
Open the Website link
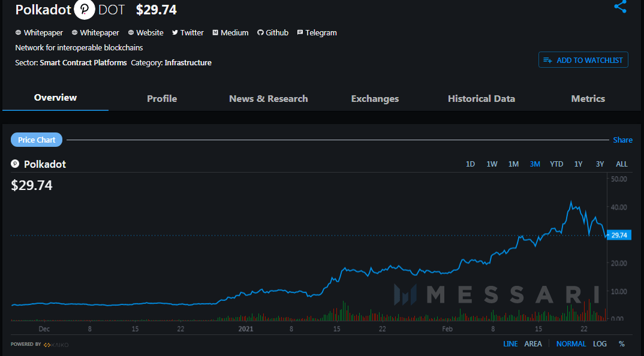point(146,32)
